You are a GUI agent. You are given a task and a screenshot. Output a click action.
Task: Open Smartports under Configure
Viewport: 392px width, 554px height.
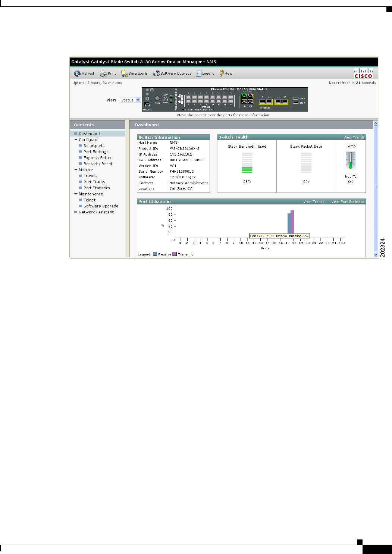(x=94, y=146)
